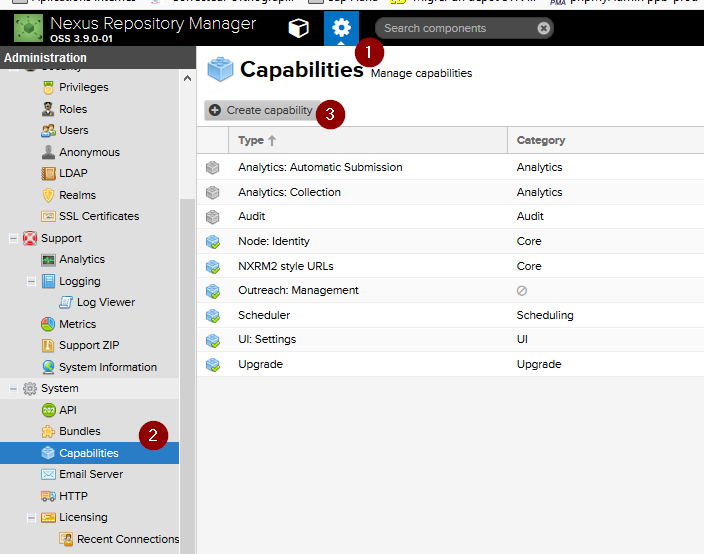Open Bundles in the sidebar

79,431
